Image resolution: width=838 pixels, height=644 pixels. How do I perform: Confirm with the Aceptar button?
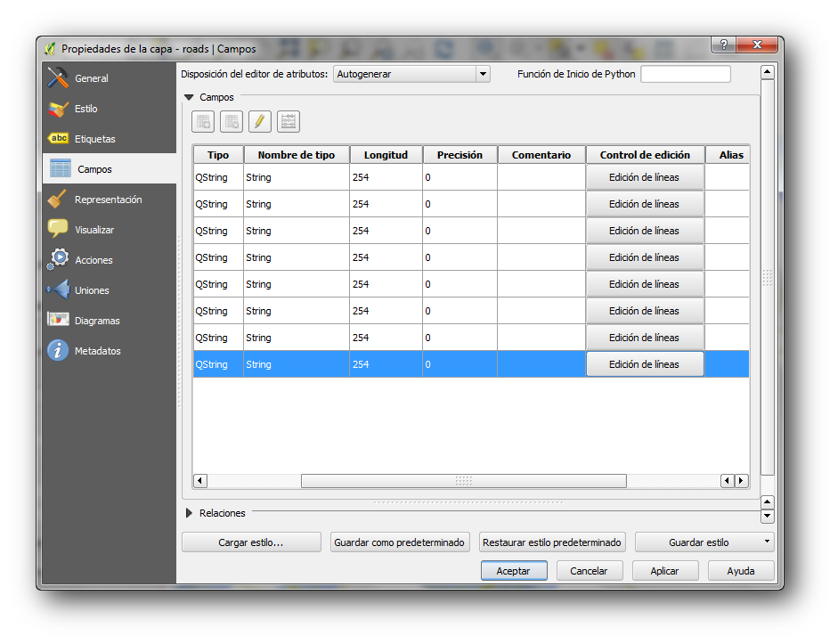[x=514, y=571]
